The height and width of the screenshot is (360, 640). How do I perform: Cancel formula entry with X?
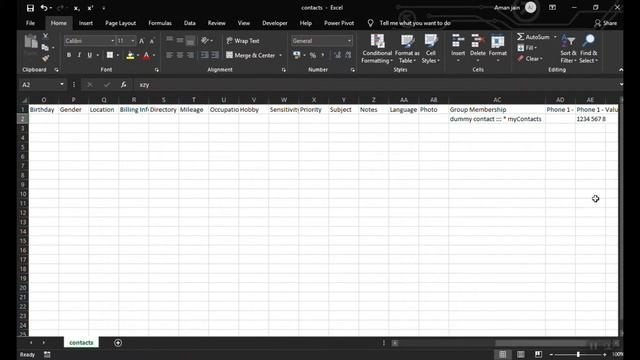click(90, 84)
